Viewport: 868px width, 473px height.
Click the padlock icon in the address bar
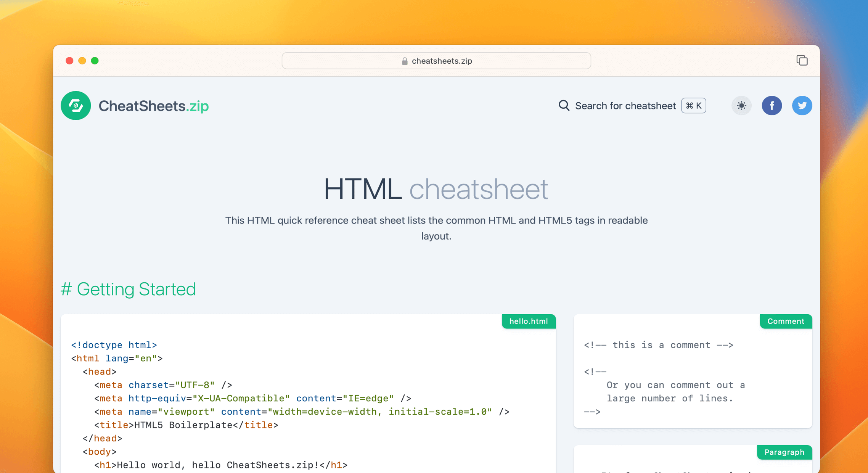coord(403,61)
